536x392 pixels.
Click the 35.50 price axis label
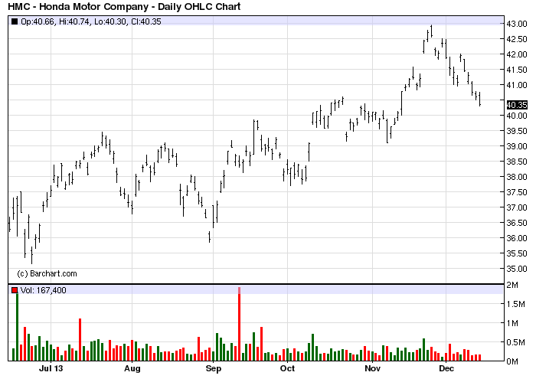coord(517,253)
